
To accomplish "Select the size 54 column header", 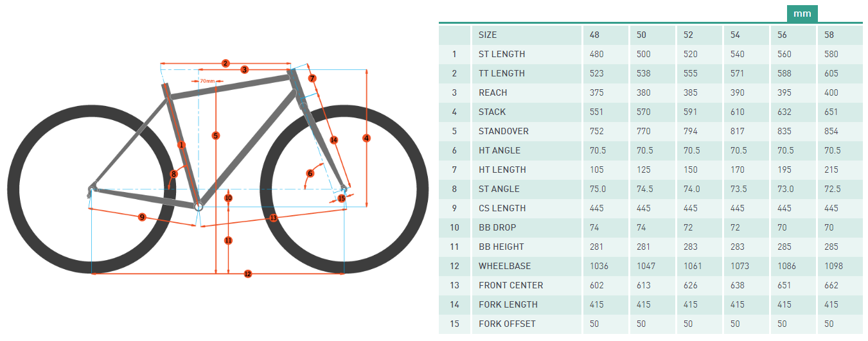I will (x=736, y=35).
